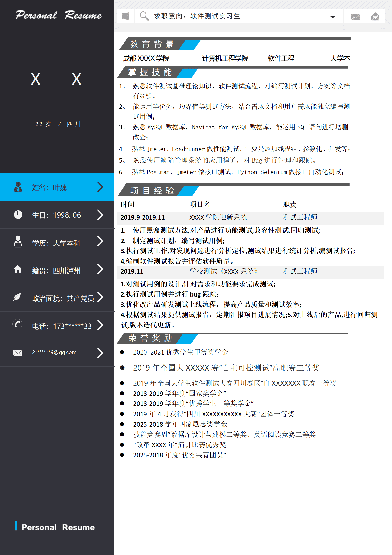
Task: Click 计算机工程学院 in education row
Action: [x=225, y=58]
